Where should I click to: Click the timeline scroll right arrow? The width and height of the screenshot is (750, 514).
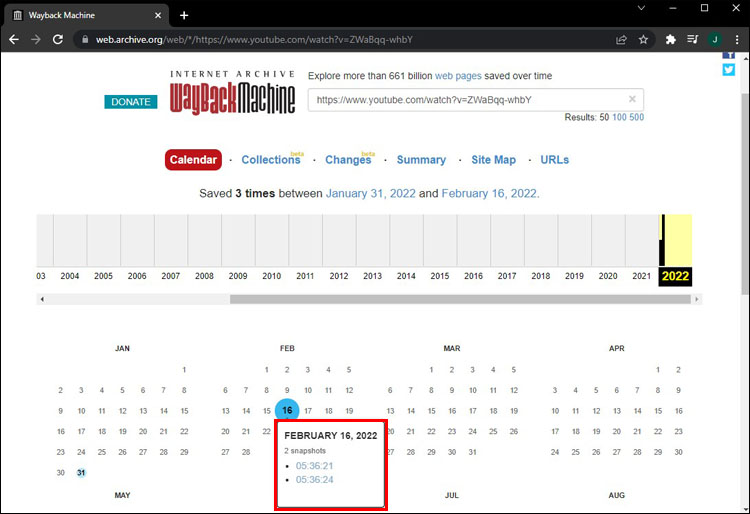[x=696, y=299]
